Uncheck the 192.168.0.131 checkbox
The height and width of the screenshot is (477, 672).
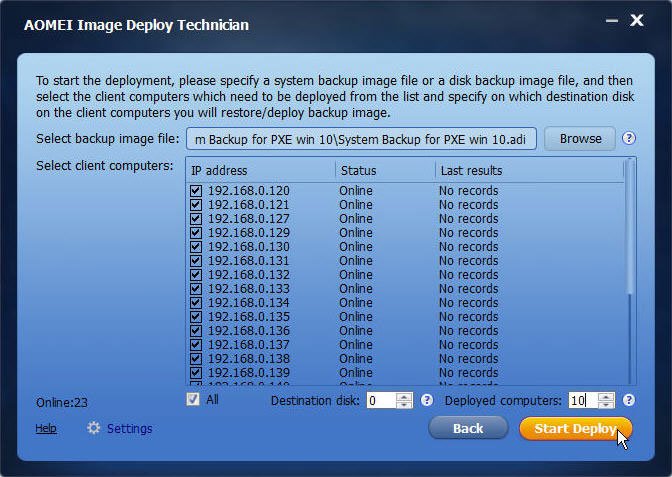[196, 261]
